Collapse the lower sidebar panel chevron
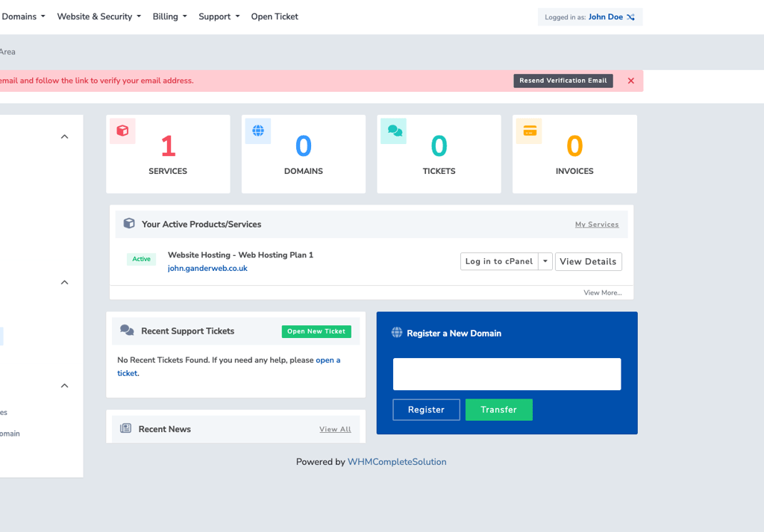The width and height of the screenshot is (764, 532). tap(64, 386)
